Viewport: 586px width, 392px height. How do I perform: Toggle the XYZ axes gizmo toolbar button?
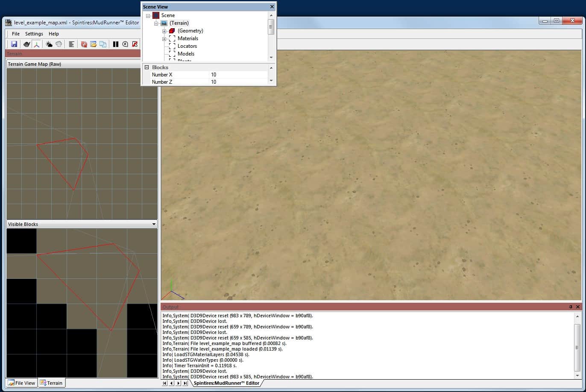pos(37,44)
